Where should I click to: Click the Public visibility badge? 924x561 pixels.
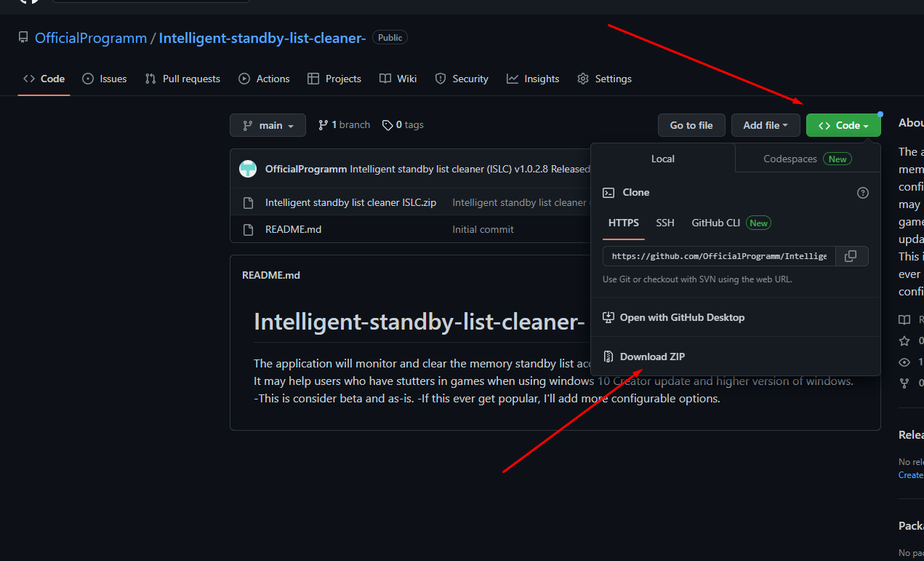pyautogui.click(x=390, y=37)
